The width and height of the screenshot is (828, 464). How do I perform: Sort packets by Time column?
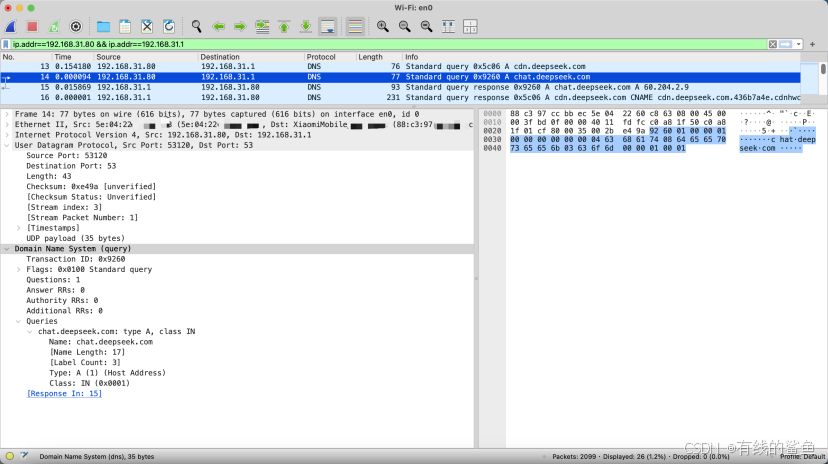[73, 56]
